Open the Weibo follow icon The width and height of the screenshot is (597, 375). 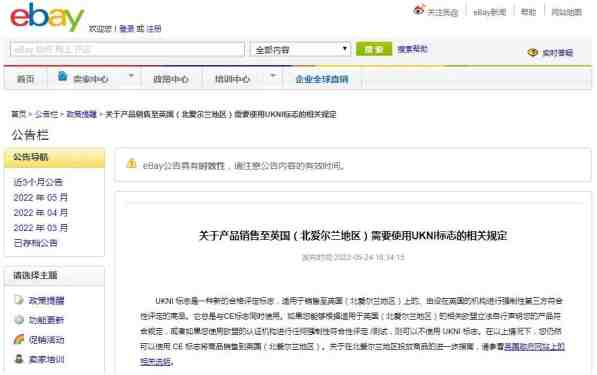click(418, 10)
